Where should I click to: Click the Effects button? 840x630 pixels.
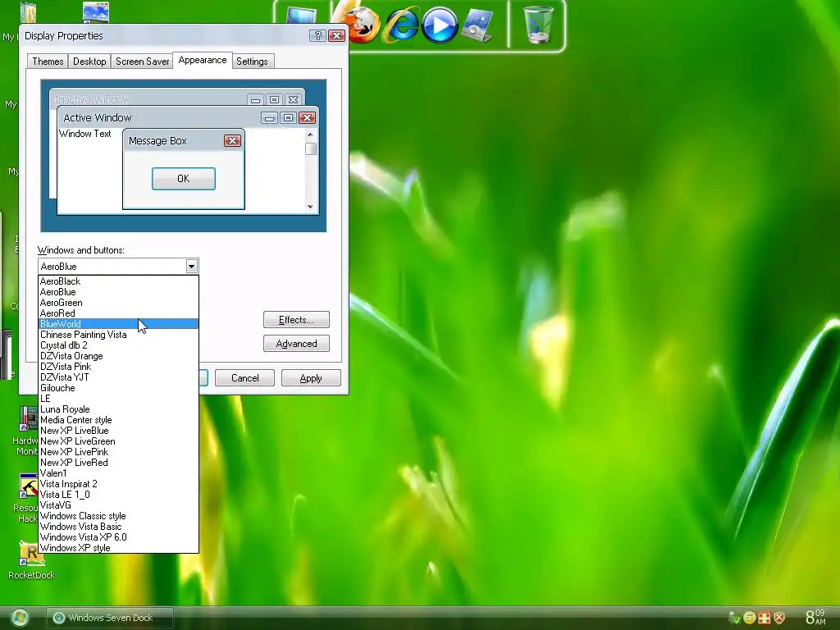pos(296,320)
